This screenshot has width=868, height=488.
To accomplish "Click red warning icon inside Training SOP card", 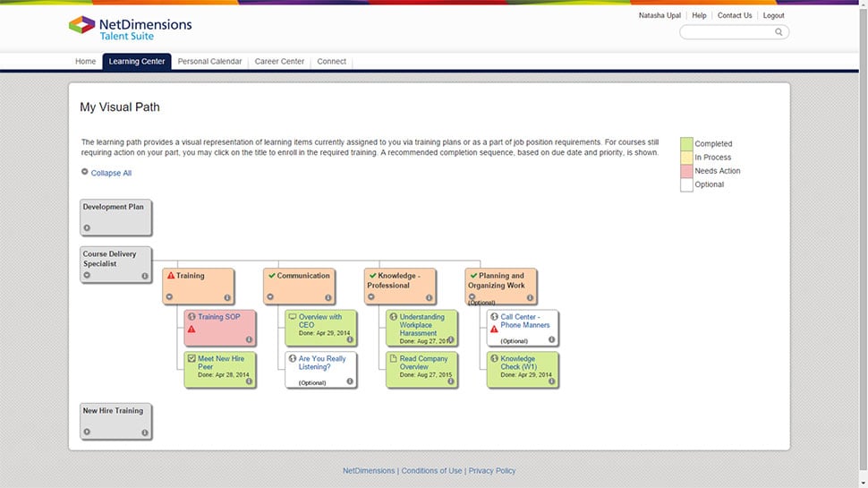I will [191, 329].
